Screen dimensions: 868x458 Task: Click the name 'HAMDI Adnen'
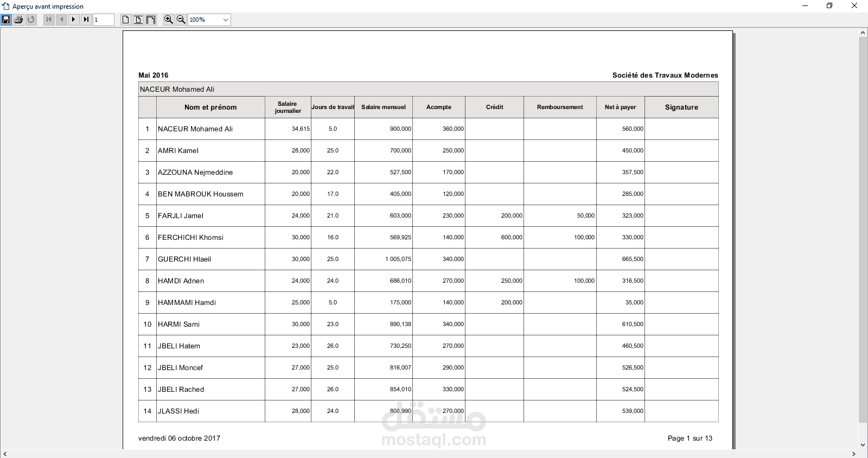(181, 281)
